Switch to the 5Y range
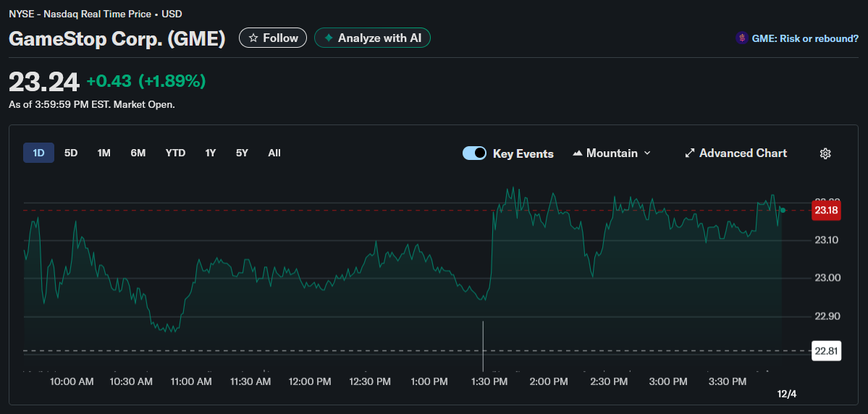 pyautogui.click(x=242, y=153)
